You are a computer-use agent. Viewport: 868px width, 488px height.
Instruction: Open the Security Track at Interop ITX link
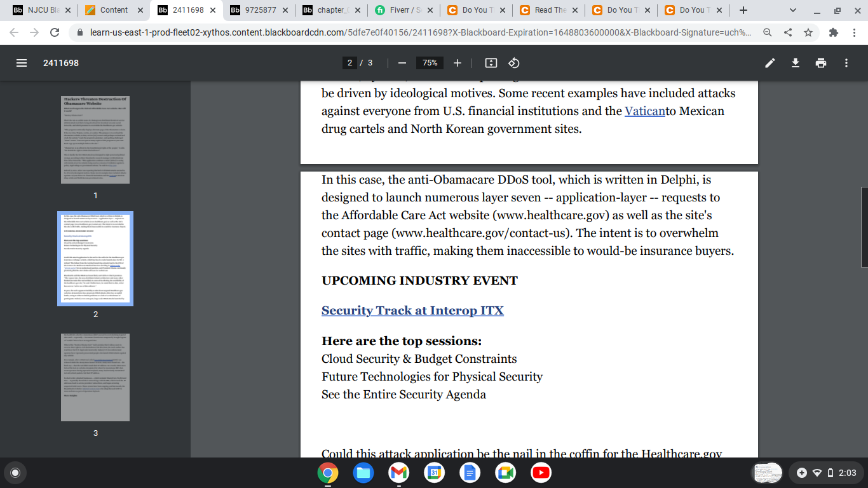(x=412, y=311)
